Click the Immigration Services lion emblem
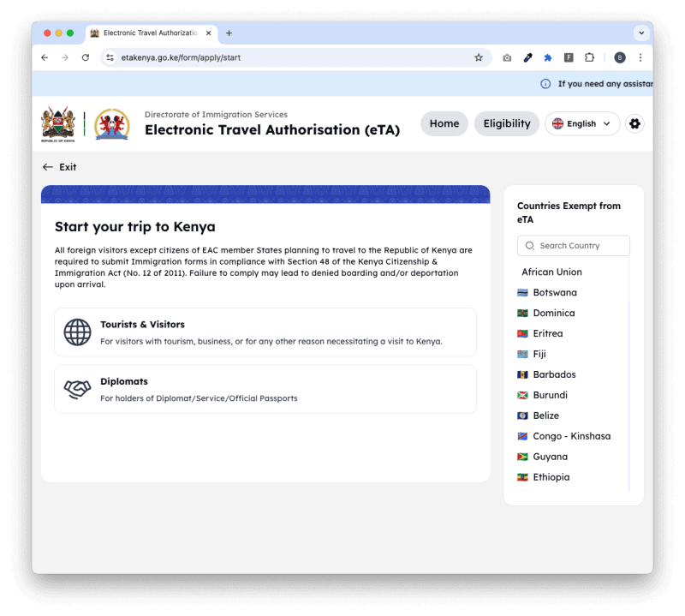The height and width of the screenshot is (616, 685). 112,124
